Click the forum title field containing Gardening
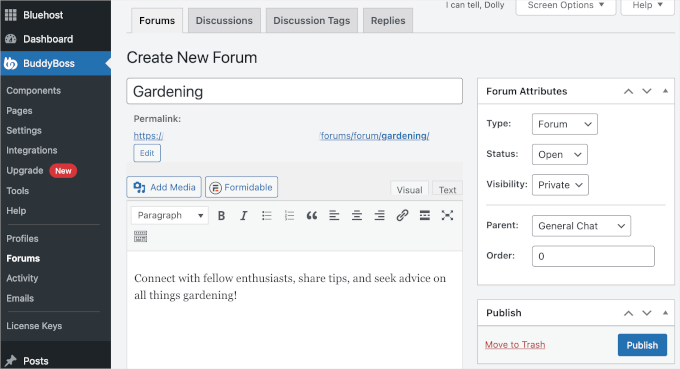Viewport: 680px width, 369px height. click(x=294, y=91)
